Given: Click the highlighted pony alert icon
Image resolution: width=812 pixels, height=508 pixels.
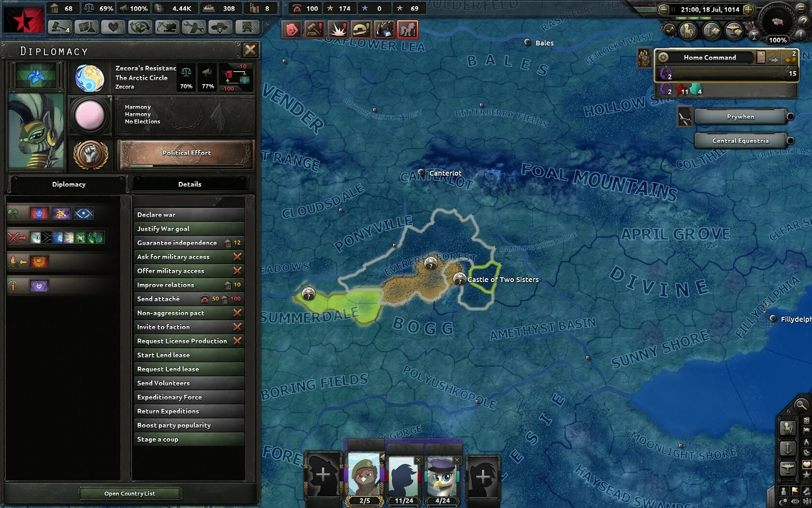Looking at the screenshot, I should (x=407, y=30).
